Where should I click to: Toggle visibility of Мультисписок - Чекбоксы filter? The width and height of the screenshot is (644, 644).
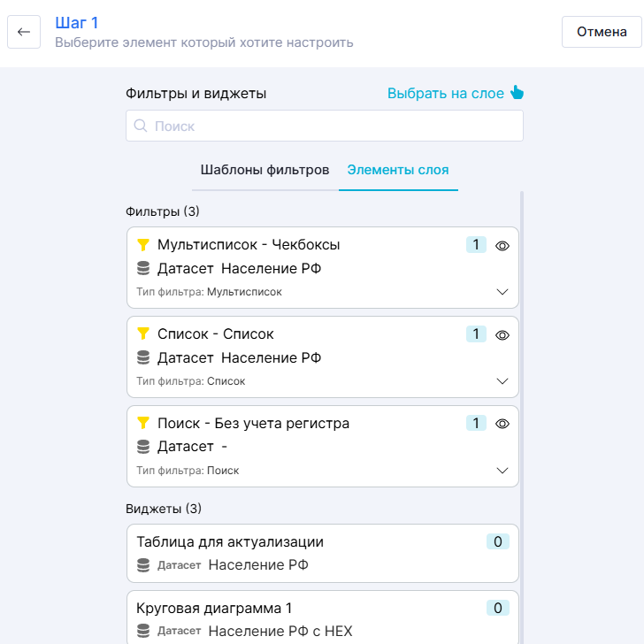point(502,246)
